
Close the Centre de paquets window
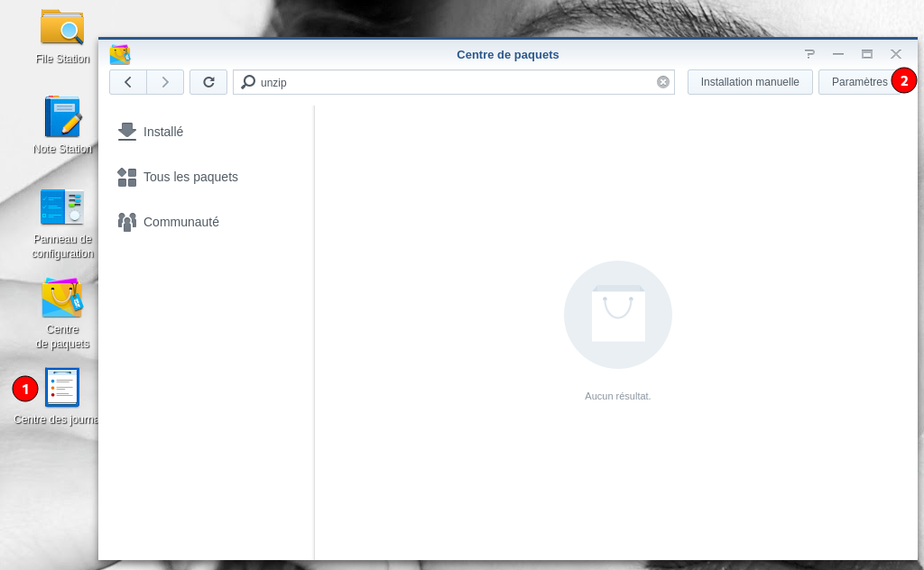point(896,54)
